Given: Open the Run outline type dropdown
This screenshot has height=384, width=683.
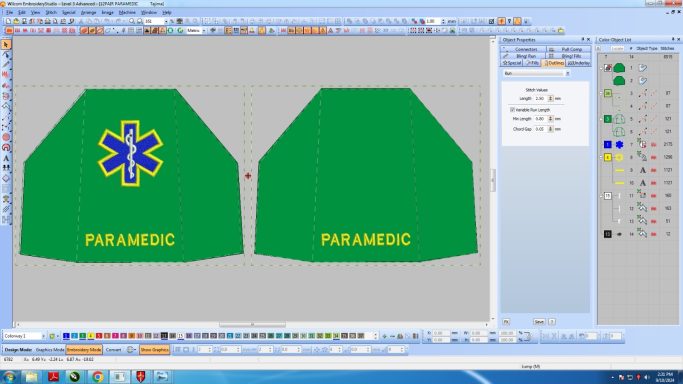Looking at the screenshot, I should [567, 74].
